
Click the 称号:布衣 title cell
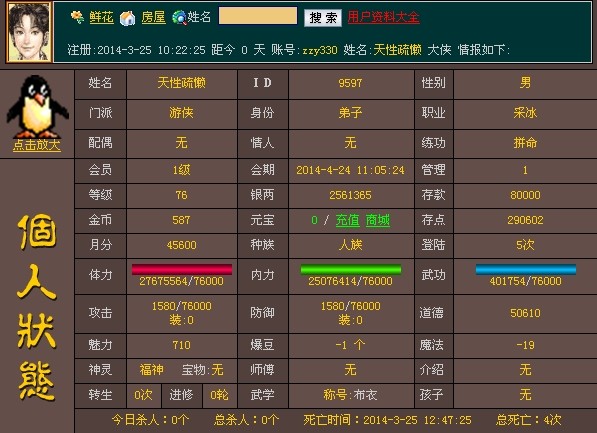coord(350,395)
